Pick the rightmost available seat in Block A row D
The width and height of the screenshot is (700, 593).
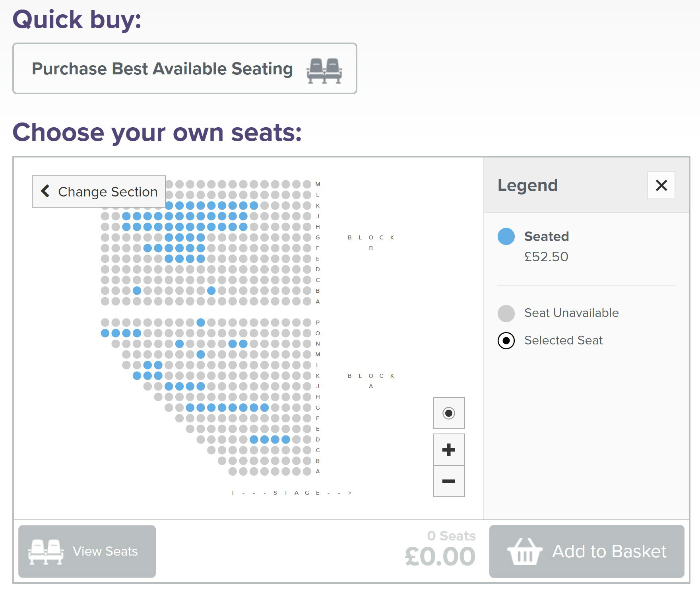(285, 439)
